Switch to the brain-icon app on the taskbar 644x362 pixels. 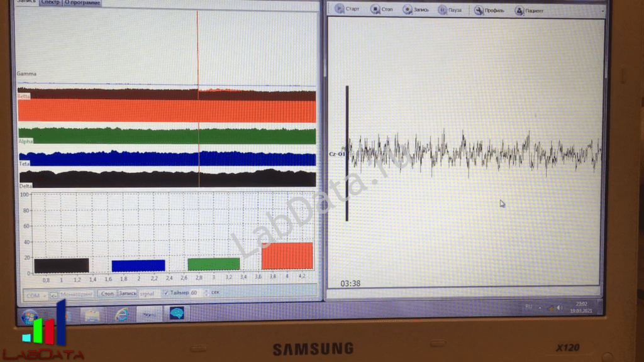(177, 314)
